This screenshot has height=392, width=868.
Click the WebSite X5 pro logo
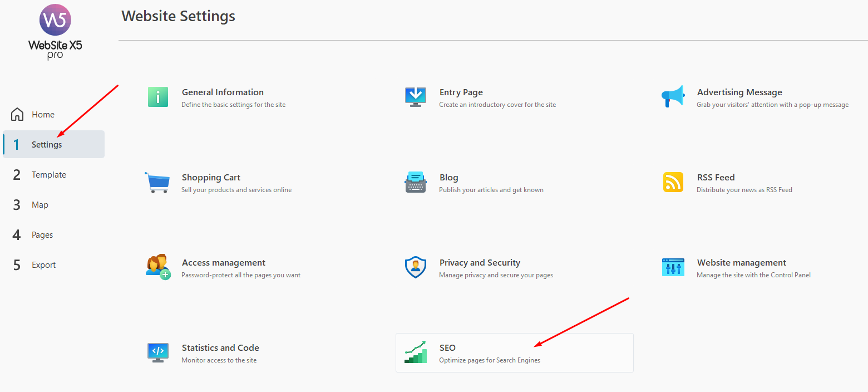click(x=55, y=31)
